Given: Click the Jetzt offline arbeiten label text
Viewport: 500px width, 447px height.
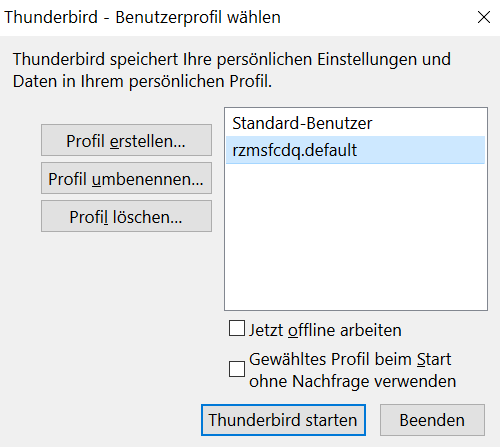Looking at the screenshot, I should [x=325, y=330].
